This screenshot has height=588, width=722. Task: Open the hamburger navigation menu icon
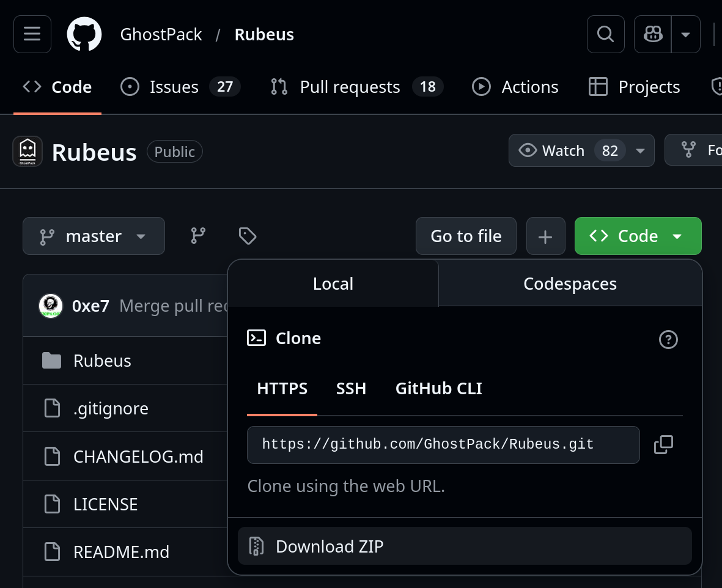(x=32, y=34)
